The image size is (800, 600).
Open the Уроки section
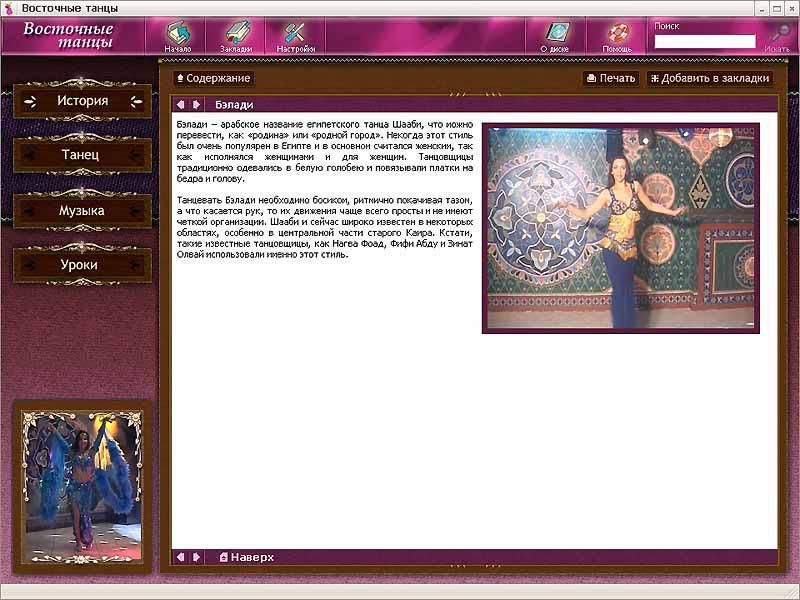82,265
